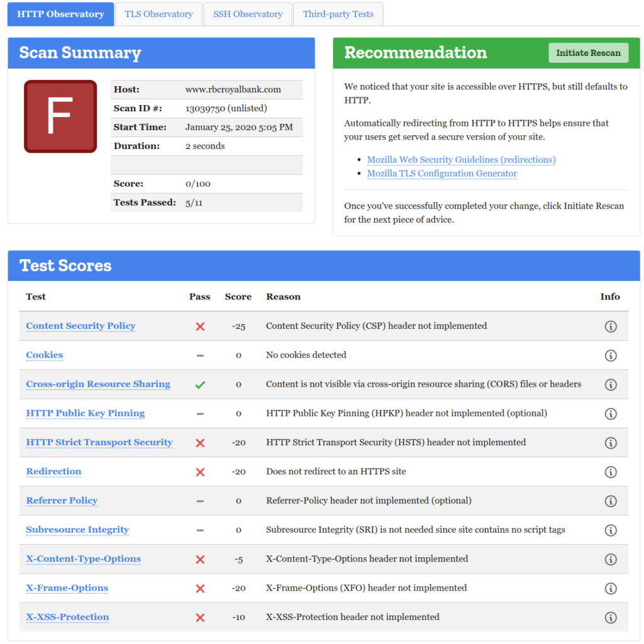Open Mozilla Web Security Guidelines link

(461, 160)
